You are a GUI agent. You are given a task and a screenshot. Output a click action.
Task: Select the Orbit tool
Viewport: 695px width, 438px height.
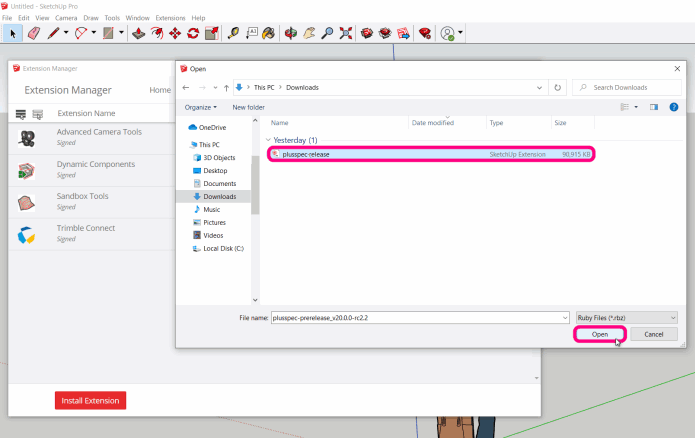point(291,33)
